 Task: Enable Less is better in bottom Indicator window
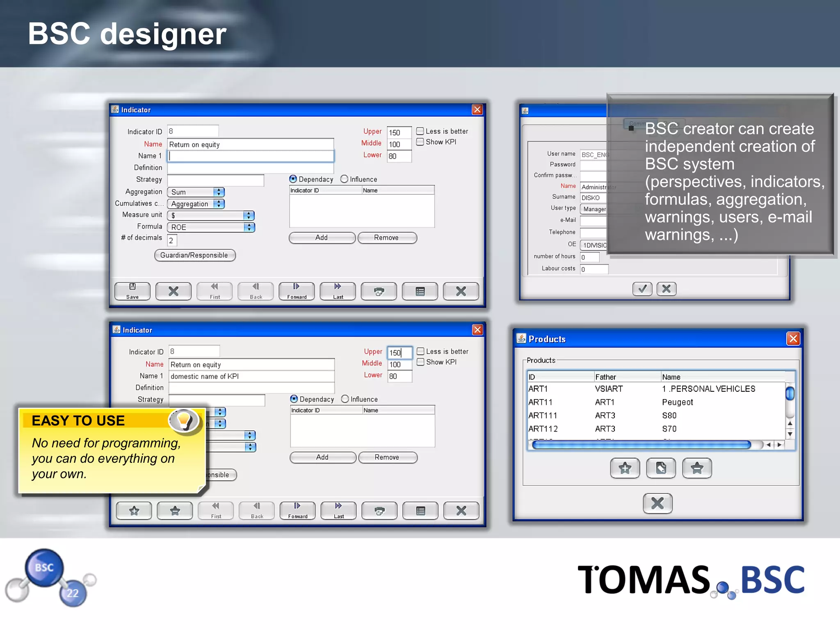(x=420, y=351)
